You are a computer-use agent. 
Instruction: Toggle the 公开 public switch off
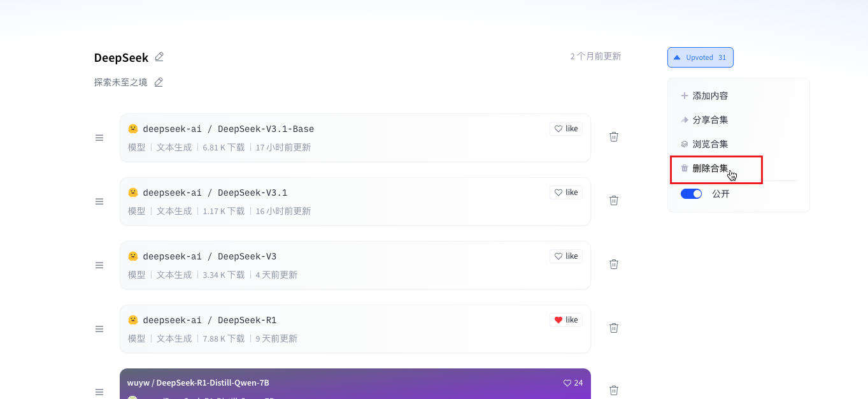pyautogui.click(x=691, y=194)
